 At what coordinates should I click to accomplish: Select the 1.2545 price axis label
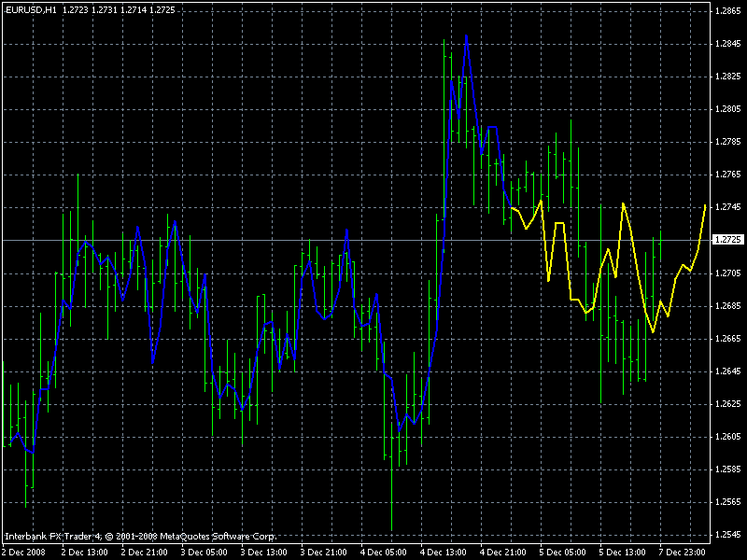coord(728,535)
